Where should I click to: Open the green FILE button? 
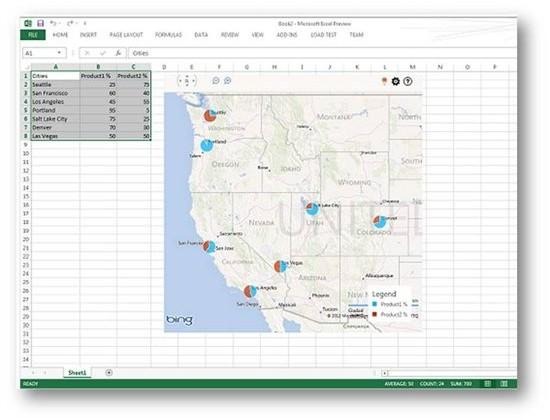tap(33, 35)
